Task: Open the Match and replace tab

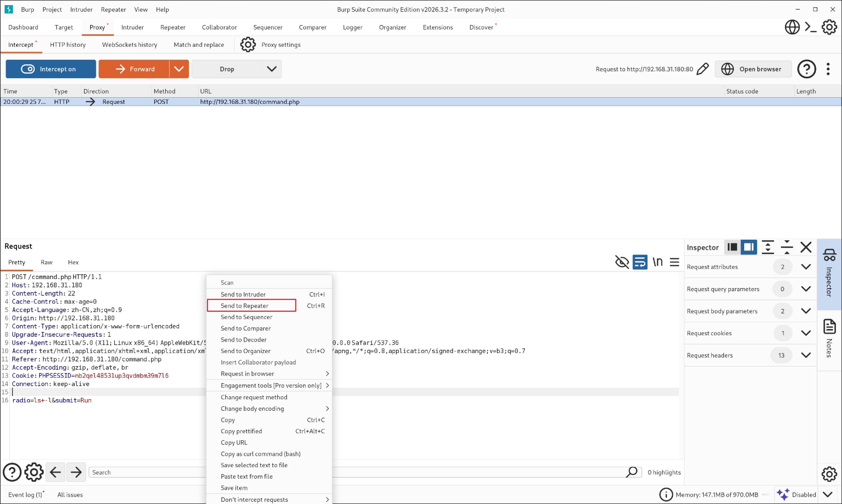Action: pos(199,44)
